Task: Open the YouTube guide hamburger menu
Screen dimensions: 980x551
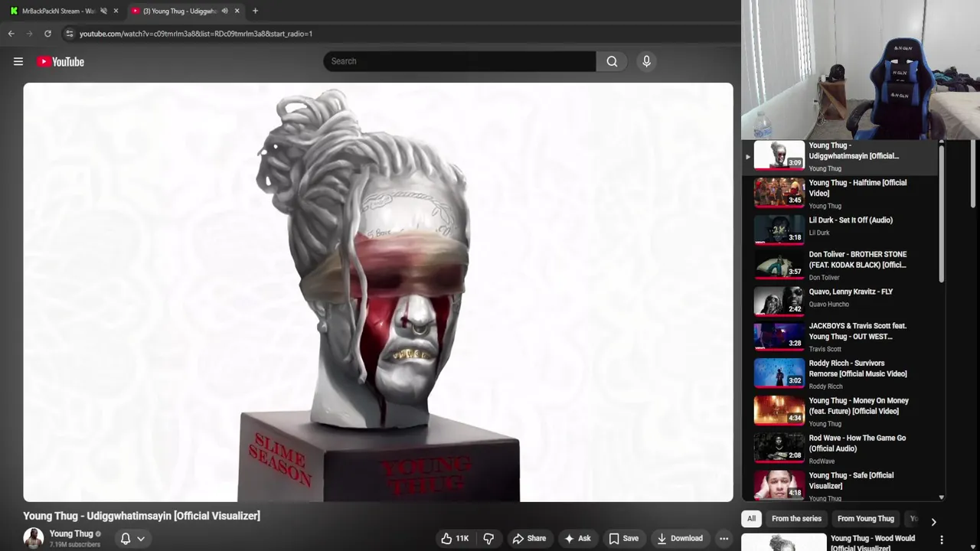Action: [x=18, y=62]
